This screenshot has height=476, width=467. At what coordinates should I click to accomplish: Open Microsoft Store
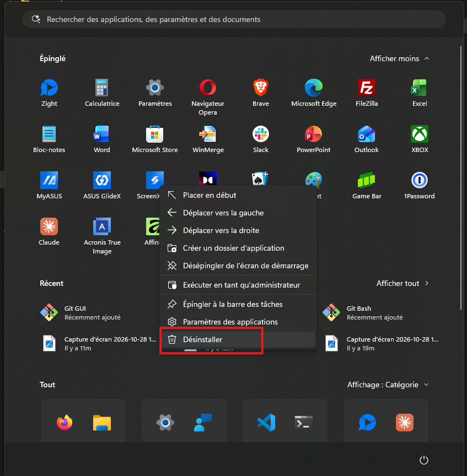(155, 139)
